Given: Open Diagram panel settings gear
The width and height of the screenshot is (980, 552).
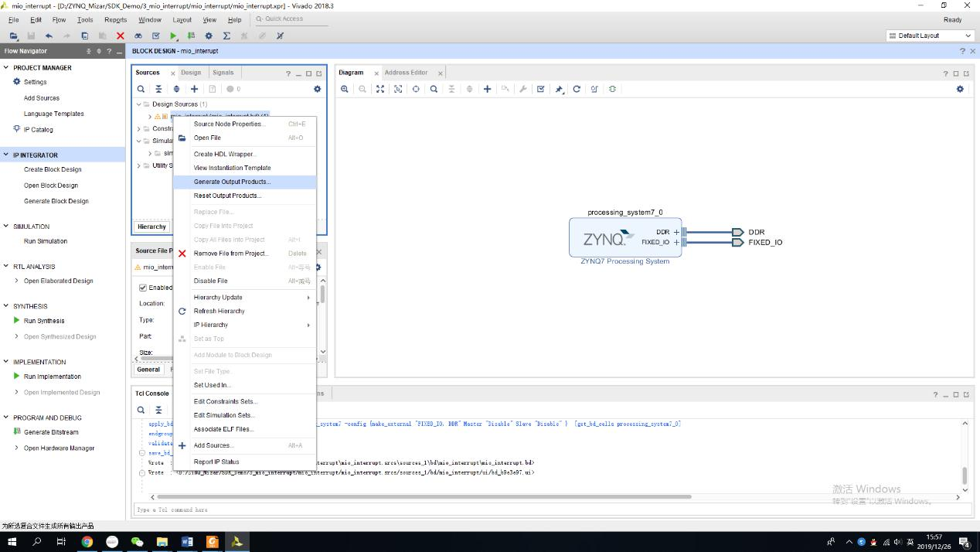Looking at the screenshot, I should coord(960,89).
